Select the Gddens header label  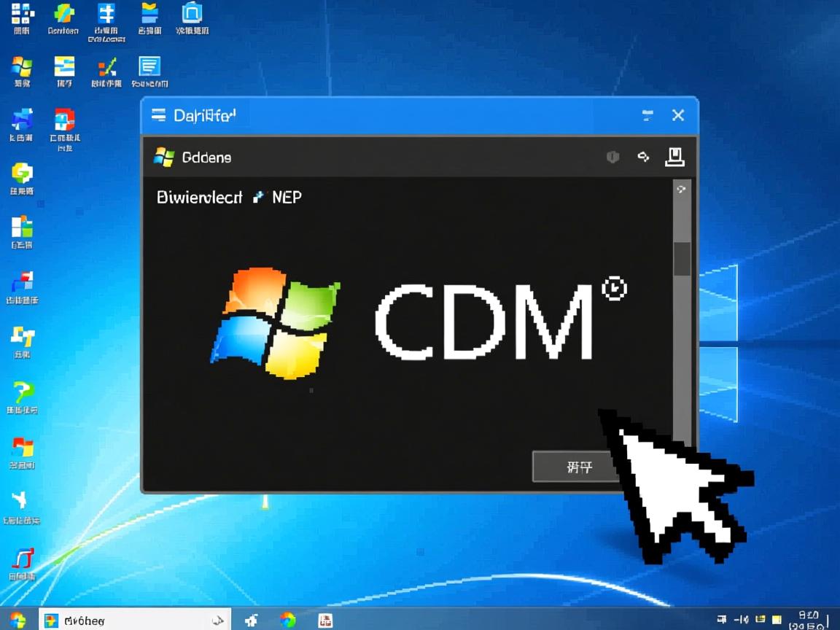click(206, 157)
